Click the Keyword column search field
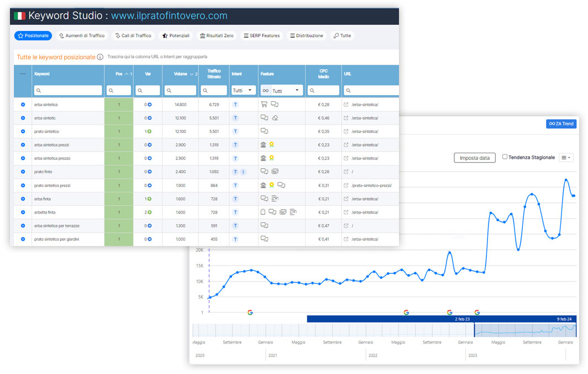588x374 pixels. 68,90
